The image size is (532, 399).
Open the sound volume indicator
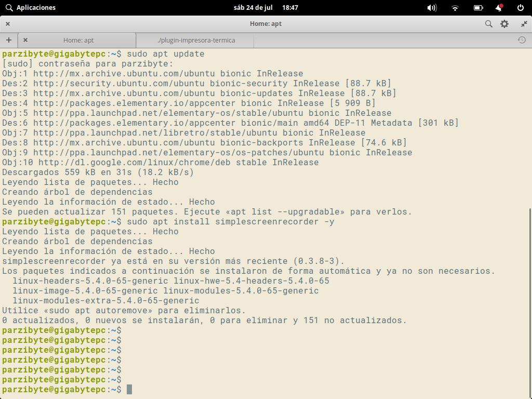pyautogui.click(x=432, y=7)
